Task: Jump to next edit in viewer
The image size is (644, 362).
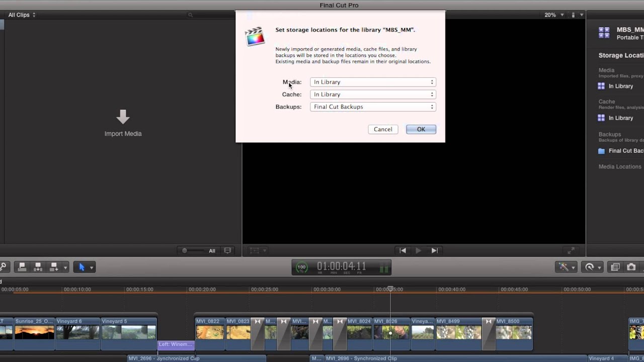Action: click(435, 250)
